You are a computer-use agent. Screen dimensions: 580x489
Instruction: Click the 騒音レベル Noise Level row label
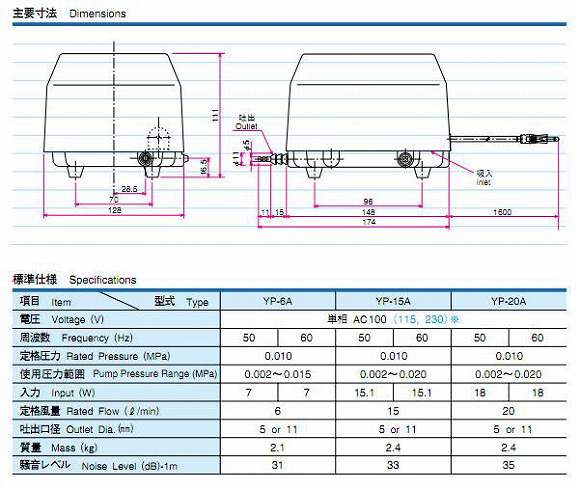coord(98,465)
